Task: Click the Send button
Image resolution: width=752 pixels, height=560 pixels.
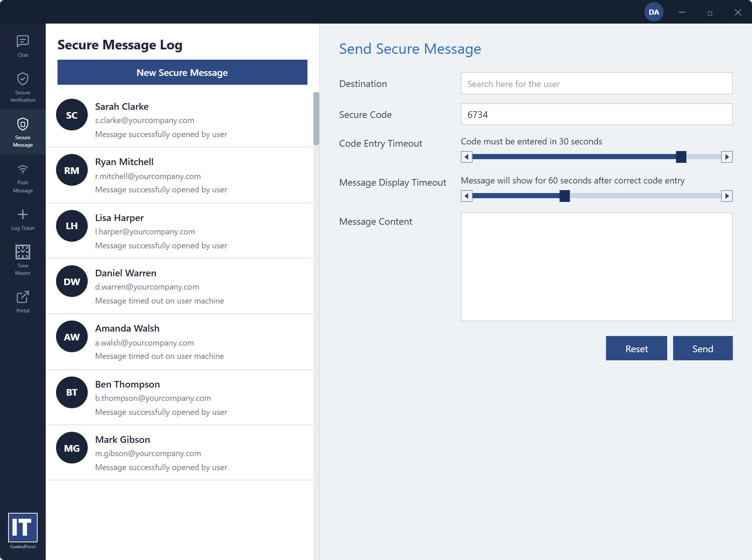Action: click(x=703, y=348)
